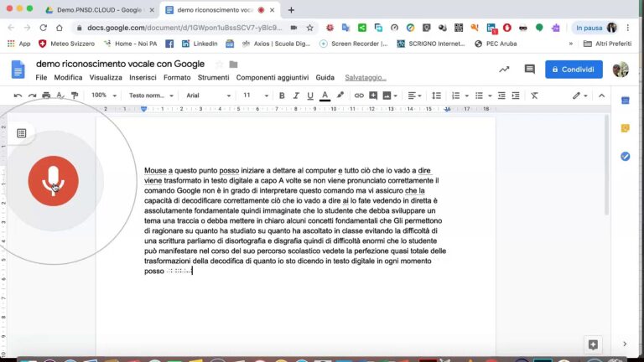Open the Guida menu
Viewport: 644px width, 362px height.
point(325,78)
